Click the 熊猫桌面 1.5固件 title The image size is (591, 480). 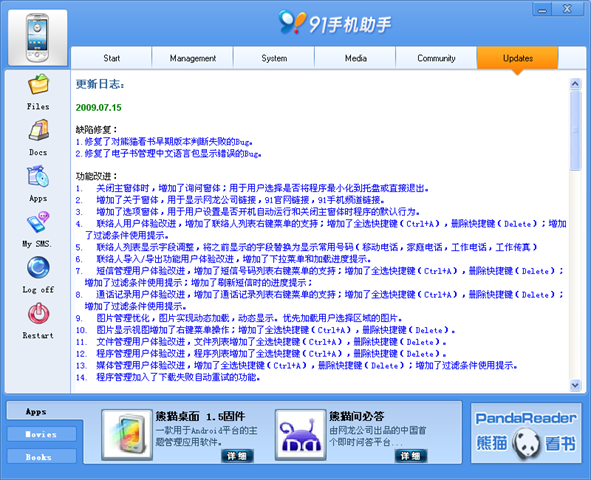pos(201,416)
